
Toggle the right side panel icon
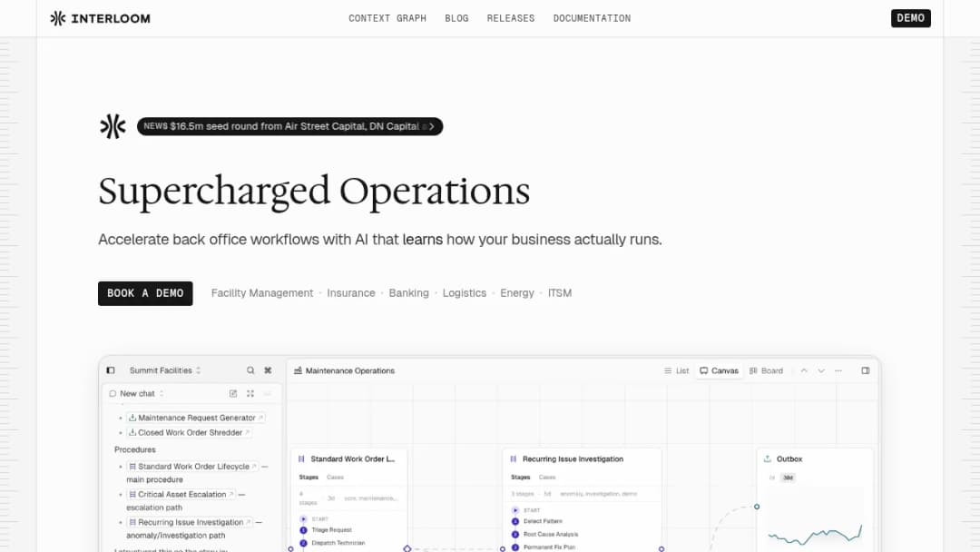[x=866, y=370]
